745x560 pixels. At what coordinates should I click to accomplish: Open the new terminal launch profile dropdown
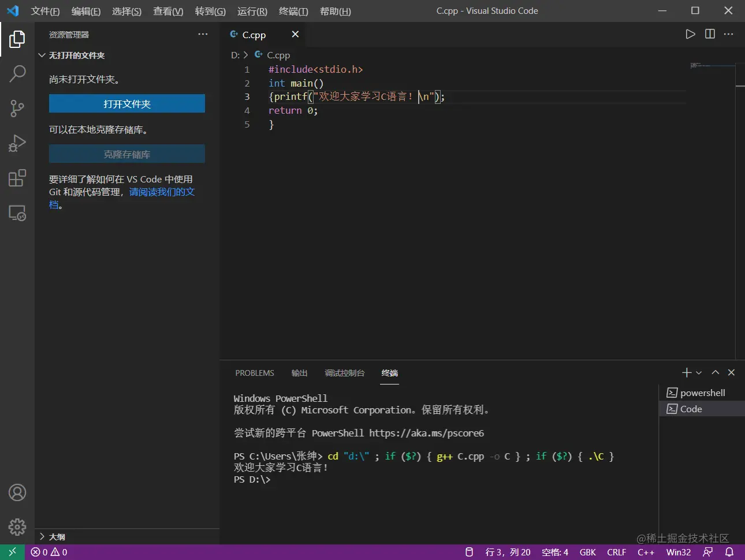699,373
